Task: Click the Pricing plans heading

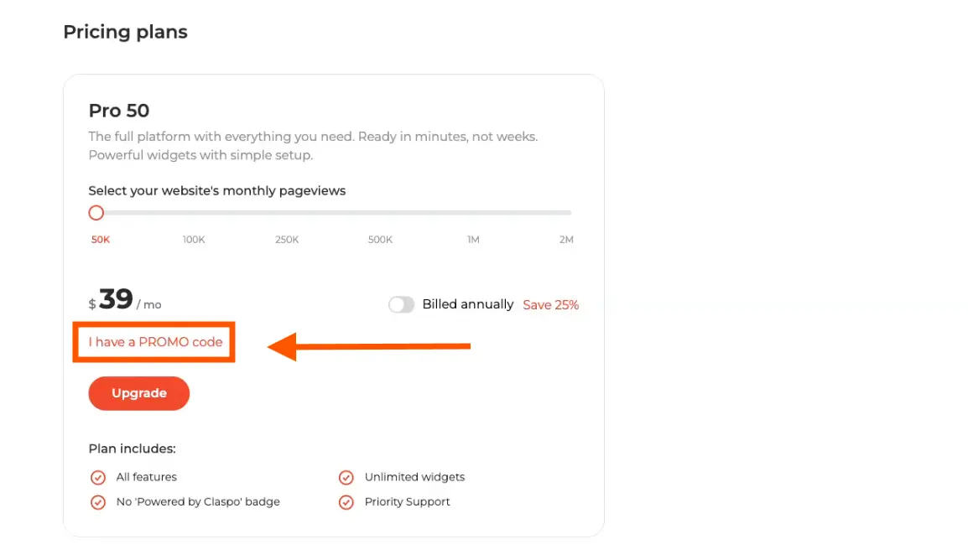Action: coord(125,33)
